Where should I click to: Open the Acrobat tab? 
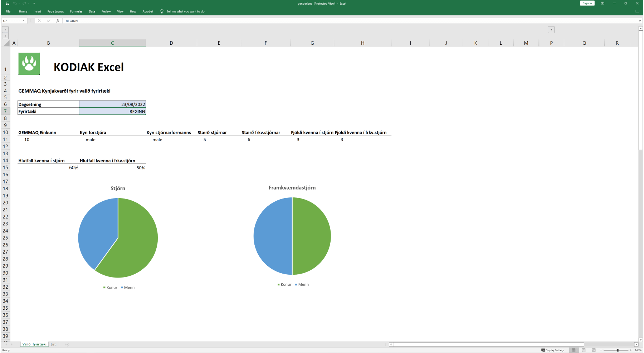[x=148, y=11]
